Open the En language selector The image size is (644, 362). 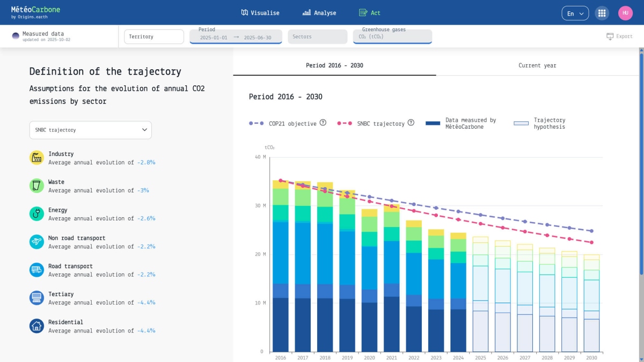[575, 13]
